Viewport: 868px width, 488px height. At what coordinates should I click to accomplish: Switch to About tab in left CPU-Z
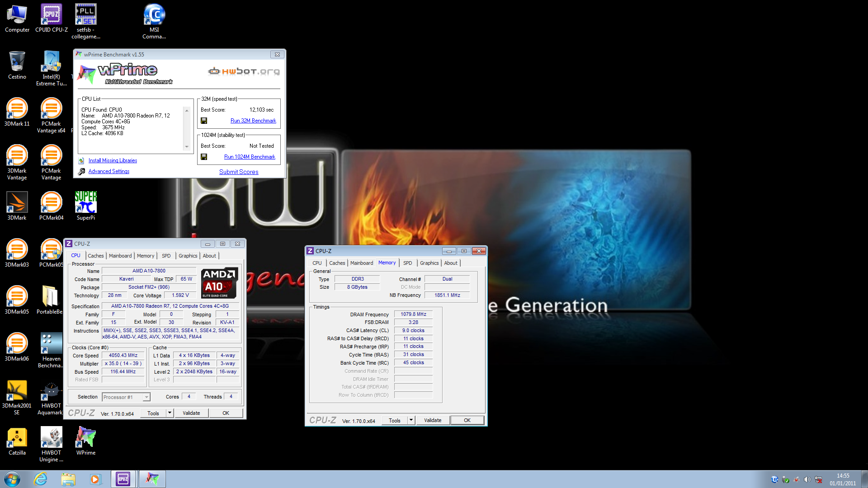point(209,256)
